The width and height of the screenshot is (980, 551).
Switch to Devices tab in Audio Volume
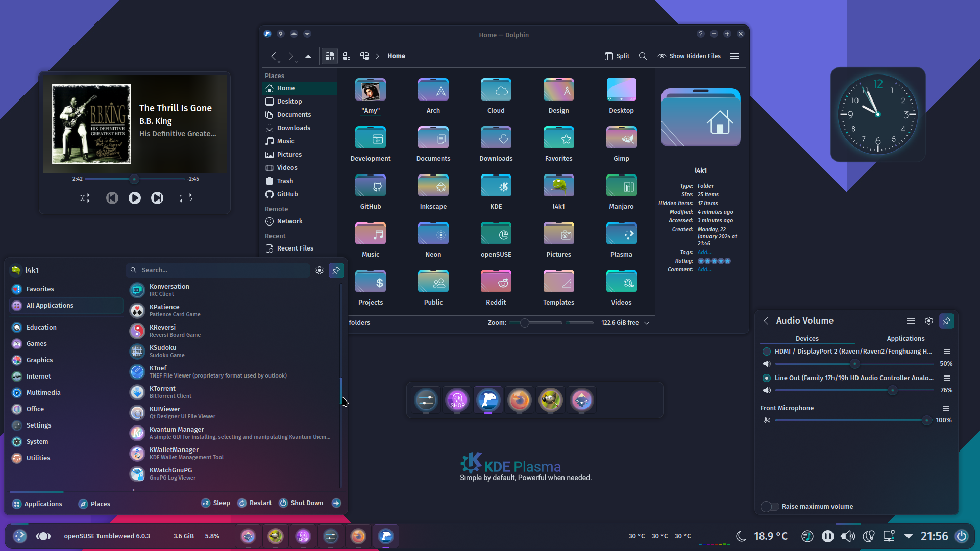coord(807,339)
